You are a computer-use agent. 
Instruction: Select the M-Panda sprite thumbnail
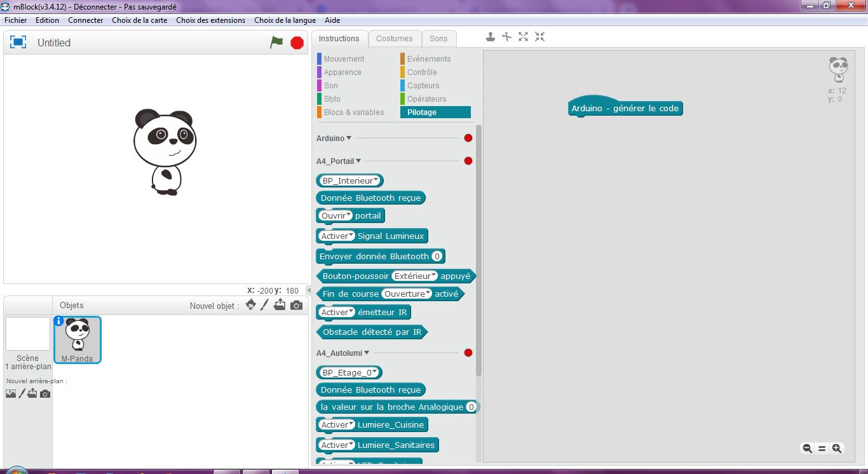pyautogui.click(x=78, y=339)
